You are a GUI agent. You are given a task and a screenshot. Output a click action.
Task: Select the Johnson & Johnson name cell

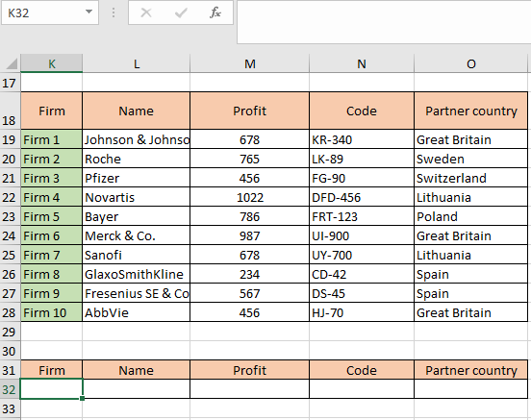click(x=137, y=139)
